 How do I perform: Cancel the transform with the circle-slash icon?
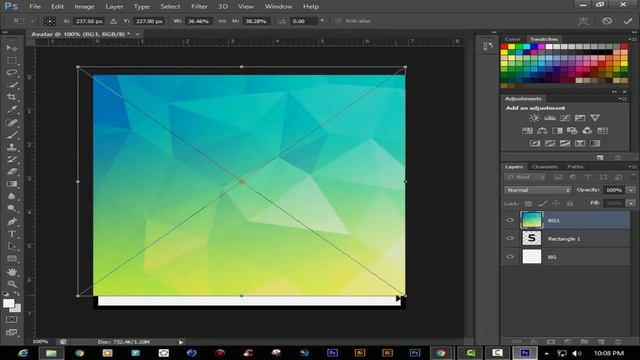pos(607,21)
